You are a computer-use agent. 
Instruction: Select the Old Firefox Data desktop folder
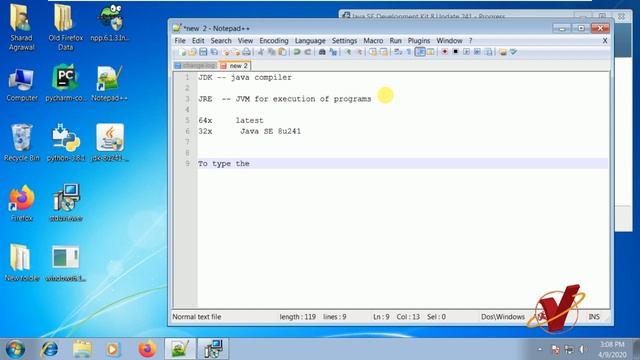coord(65,27)
